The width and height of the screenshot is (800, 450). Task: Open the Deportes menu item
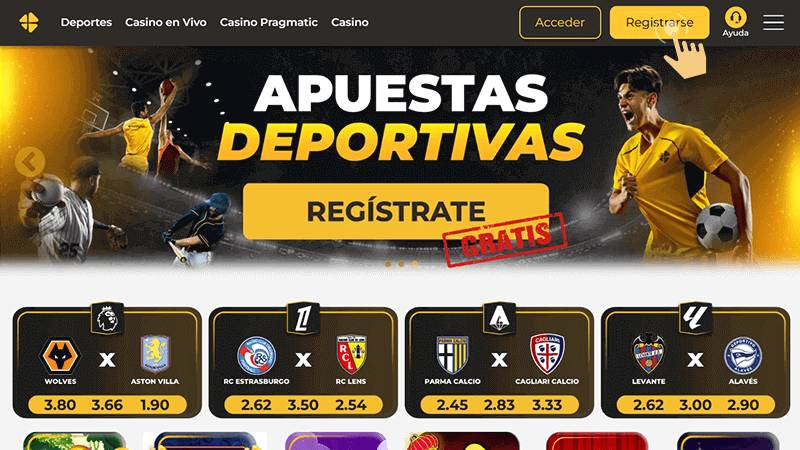86,22
